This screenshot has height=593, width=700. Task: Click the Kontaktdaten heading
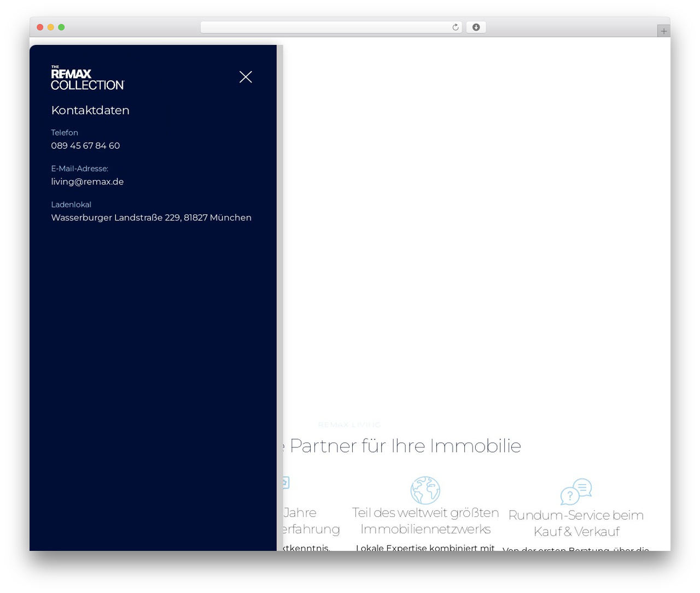pyautogui.click(x=90, y=110)
